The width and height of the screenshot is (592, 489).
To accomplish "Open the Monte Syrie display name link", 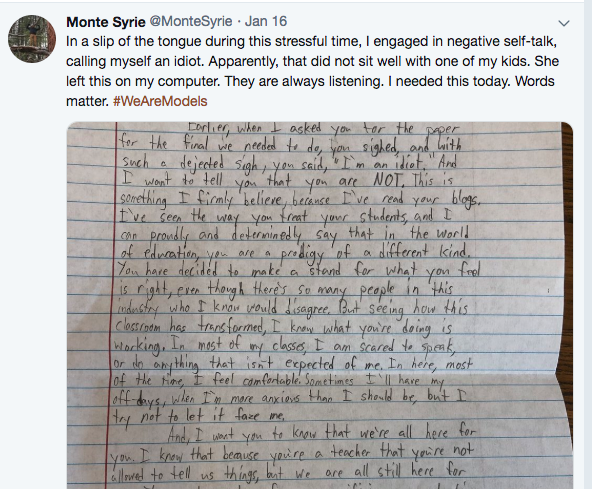I will (106, 22).
